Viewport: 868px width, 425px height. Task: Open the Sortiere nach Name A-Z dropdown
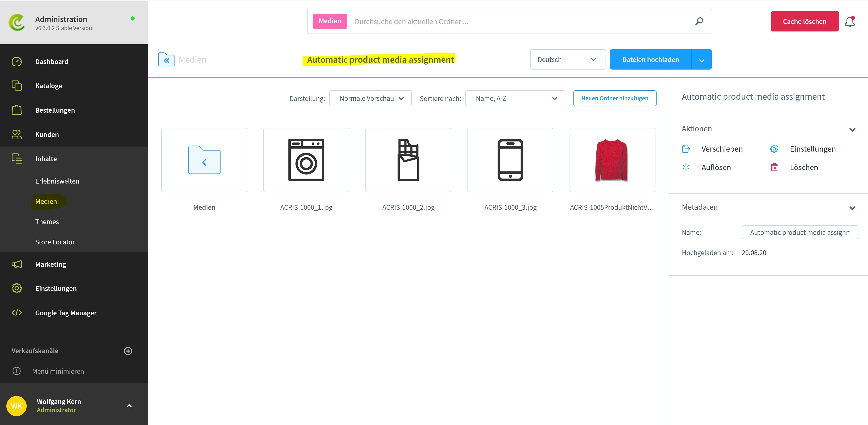click(x=515, y=98)
